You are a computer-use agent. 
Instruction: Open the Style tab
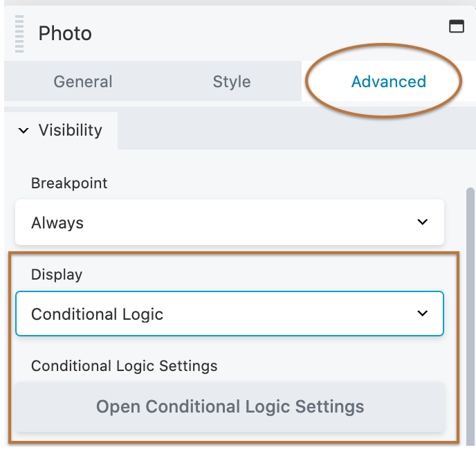point(231,82)
